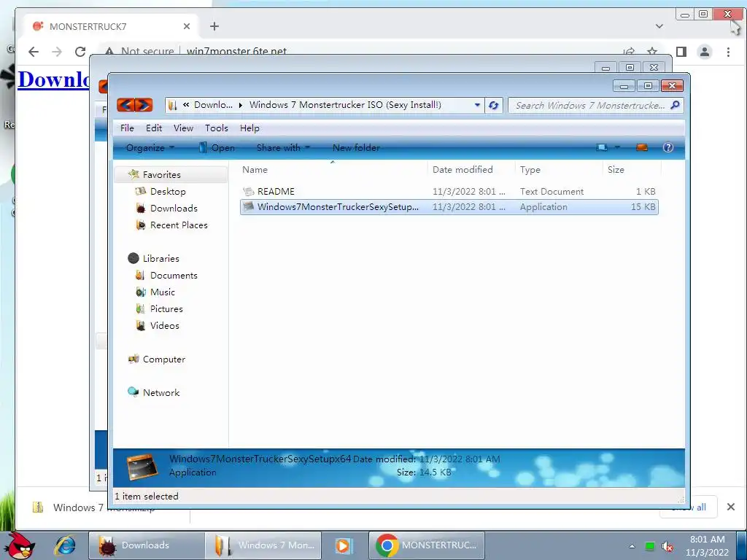Reload the Chrome page
The width and height of the screenshot is (747, 560).
tap(80, 52)
